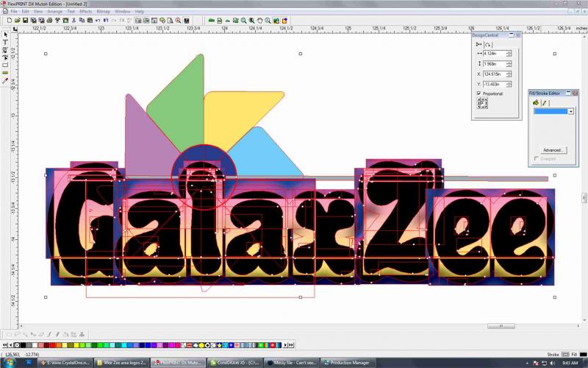Click the X field spinner arrows
This screenshot has width=588, height=368.
click(509, 74)
